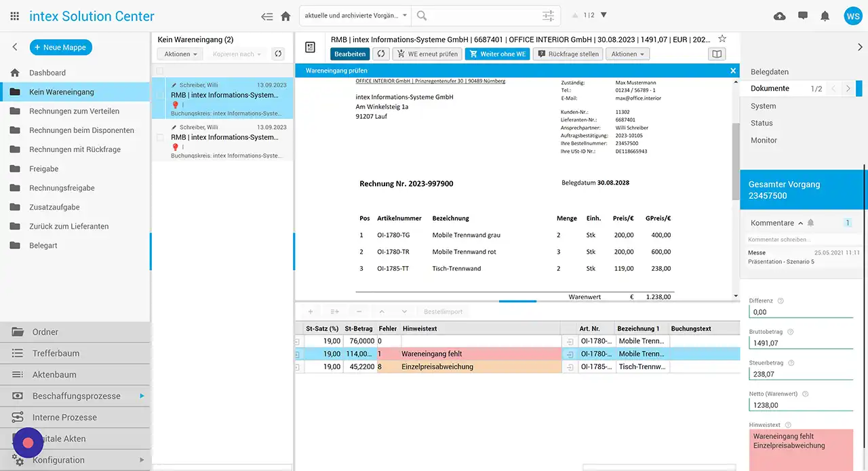Open the chat messages icon

[803, 16]
